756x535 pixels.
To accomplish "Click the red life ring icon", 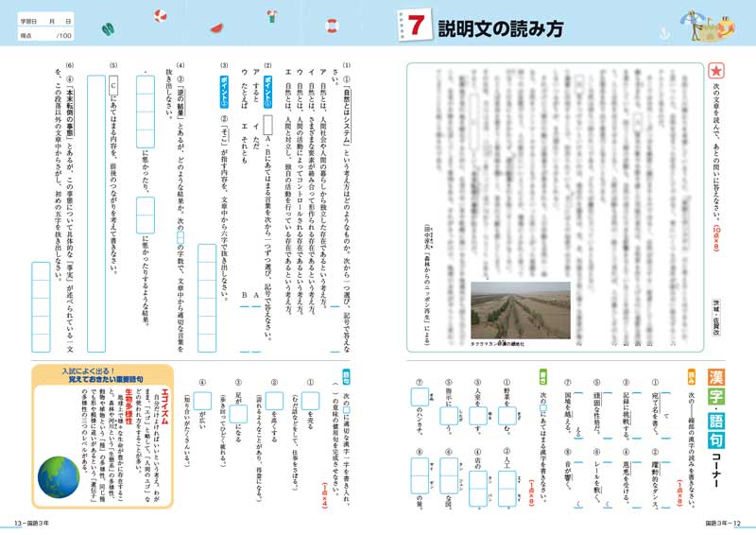I will 333,26.
